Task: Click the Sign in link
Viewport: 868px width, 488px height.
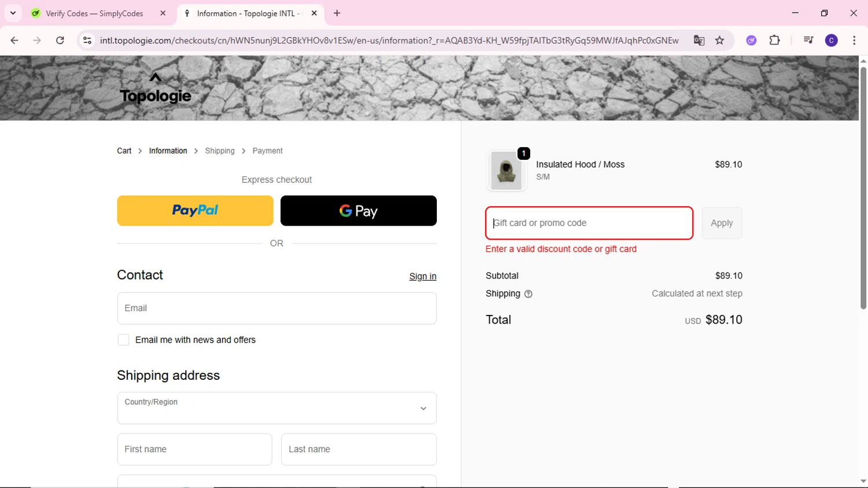Action: (x=423, y=277)
